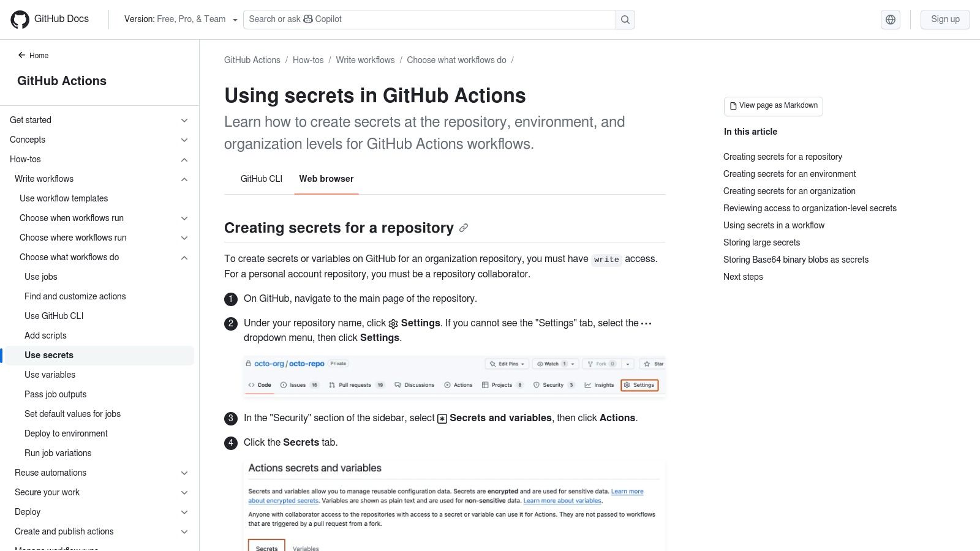Click the GitHub Docs title link
The height and width of the screenshot is (551, 980).
61,19
